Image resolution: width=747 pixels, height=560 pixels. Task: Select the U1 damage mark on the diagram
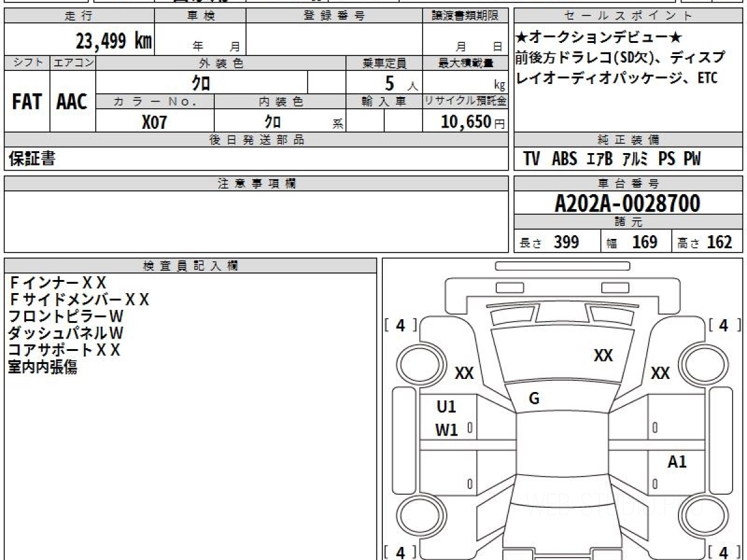446,407
